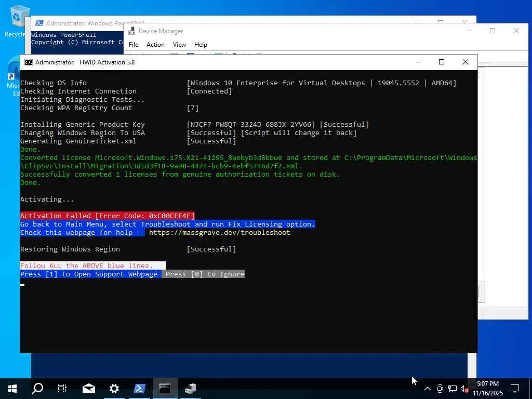Open the Action Center notifications icon

515,389
